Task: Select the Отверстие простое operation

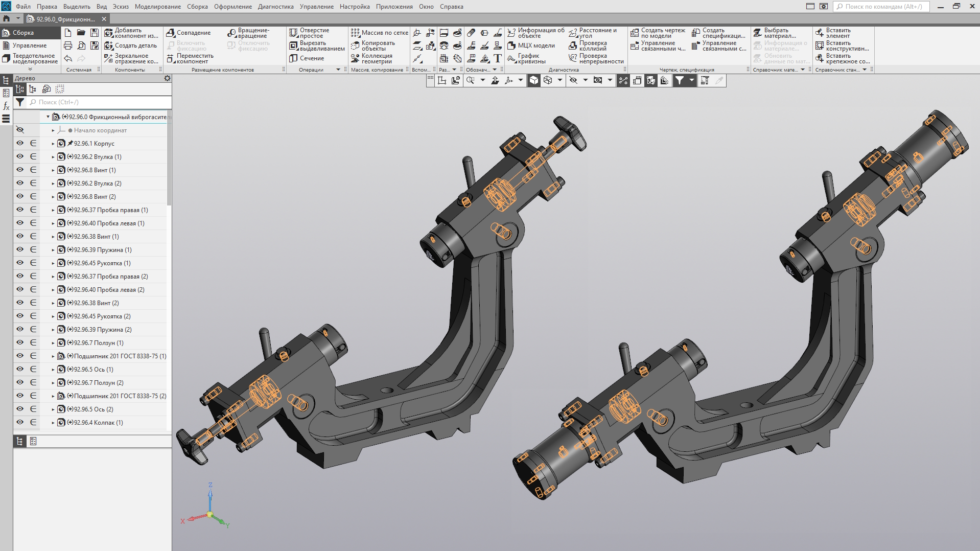Action: (310, 33)
